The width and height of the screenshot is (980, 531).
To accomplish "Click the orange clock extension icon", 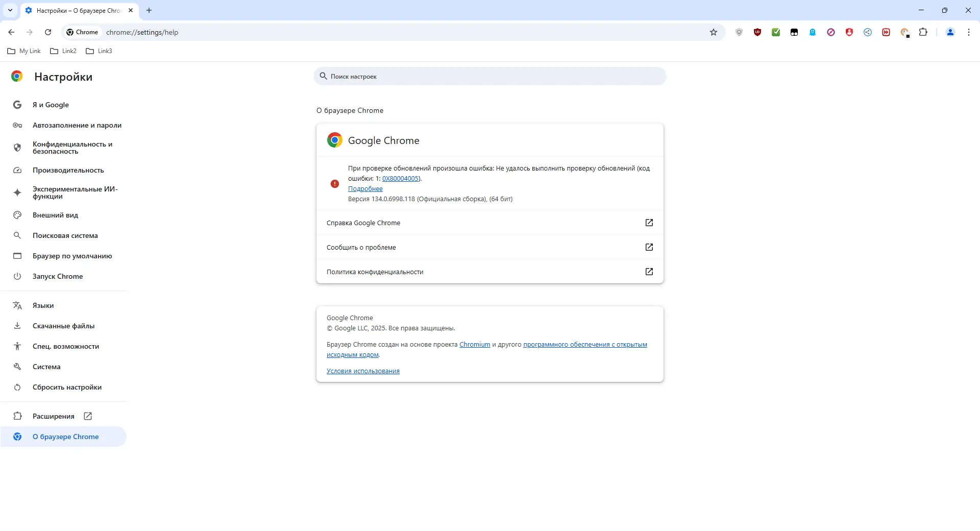I will [x=905, y=33].
